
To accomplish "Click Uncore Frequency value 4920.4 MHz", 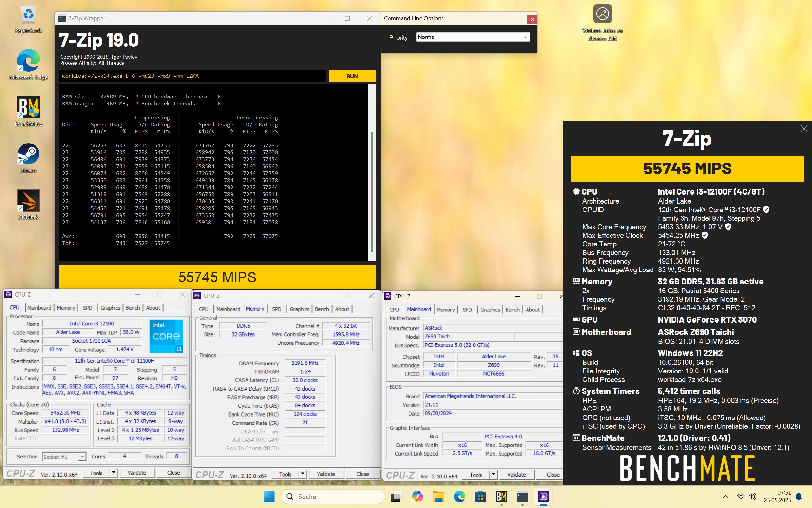I will coord(346,343).
